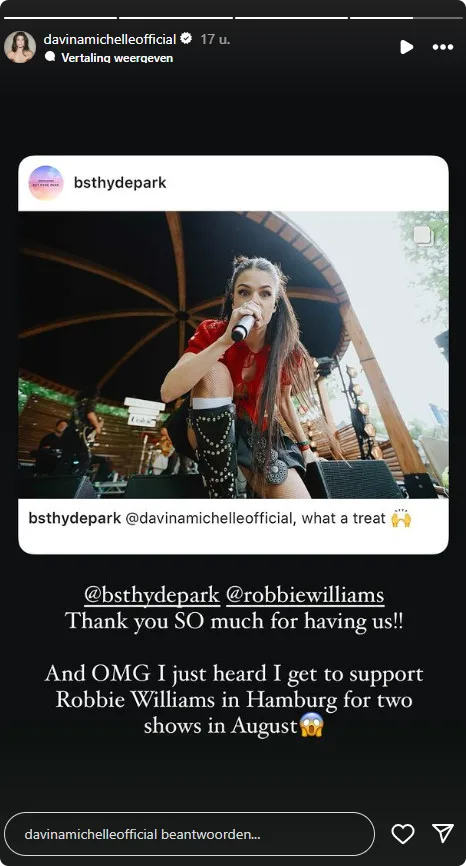This screenshot has width=466, height=866.
Task: Open the @bsthydepark mention link
Action: [x=152, y=595]
